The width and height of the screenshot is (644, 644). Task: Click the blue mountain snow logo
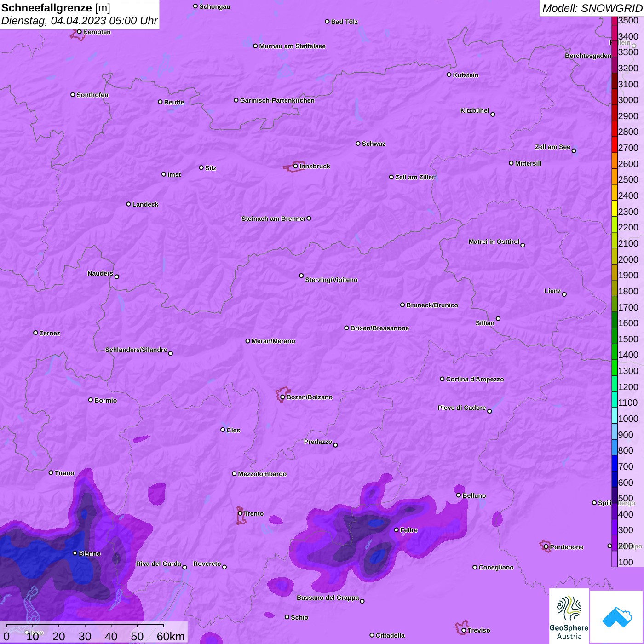tap(617, 617)
